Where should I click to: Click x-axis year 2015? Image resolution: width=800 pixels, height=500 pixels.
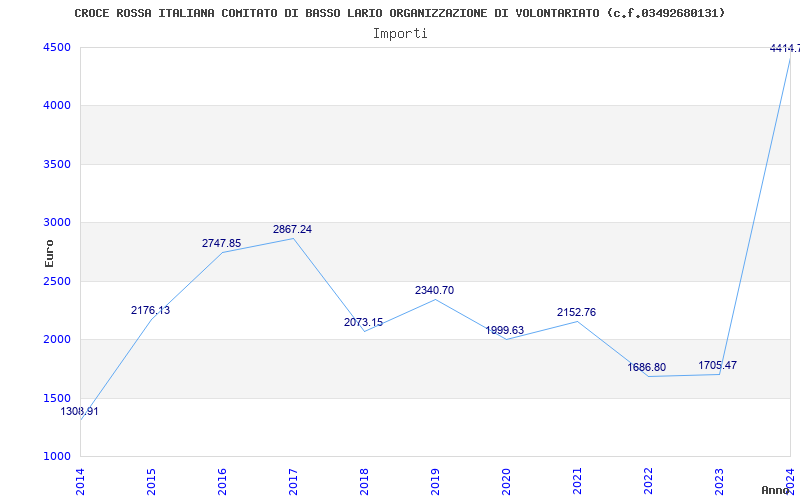coord(152,481)
